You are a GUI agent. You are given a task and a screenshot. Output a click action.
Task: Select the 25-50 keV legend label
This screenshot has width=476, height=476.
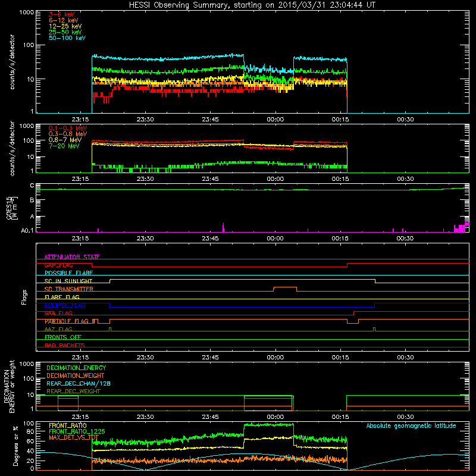pyautogui.click(x=65, y=32)
